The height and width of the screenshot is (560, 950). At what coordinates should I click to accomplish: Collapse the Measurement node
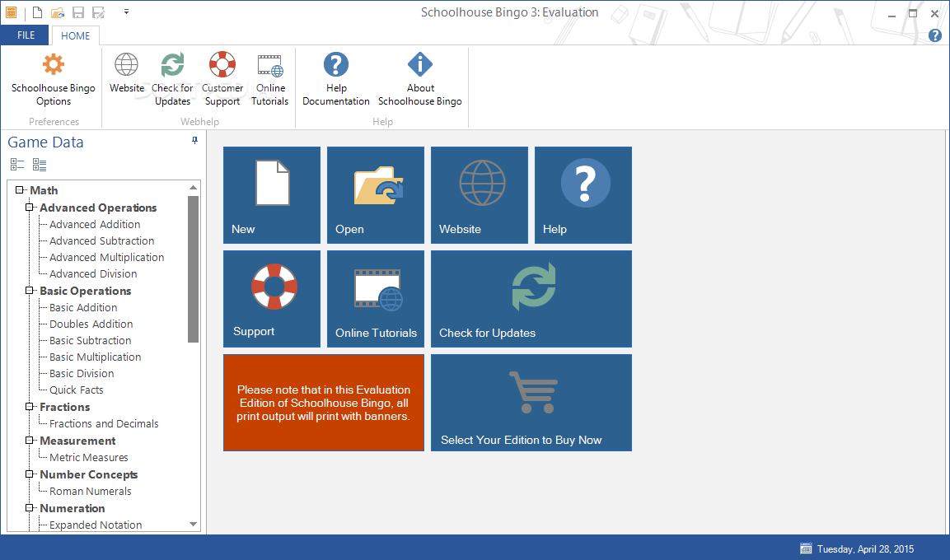(29, 440)
